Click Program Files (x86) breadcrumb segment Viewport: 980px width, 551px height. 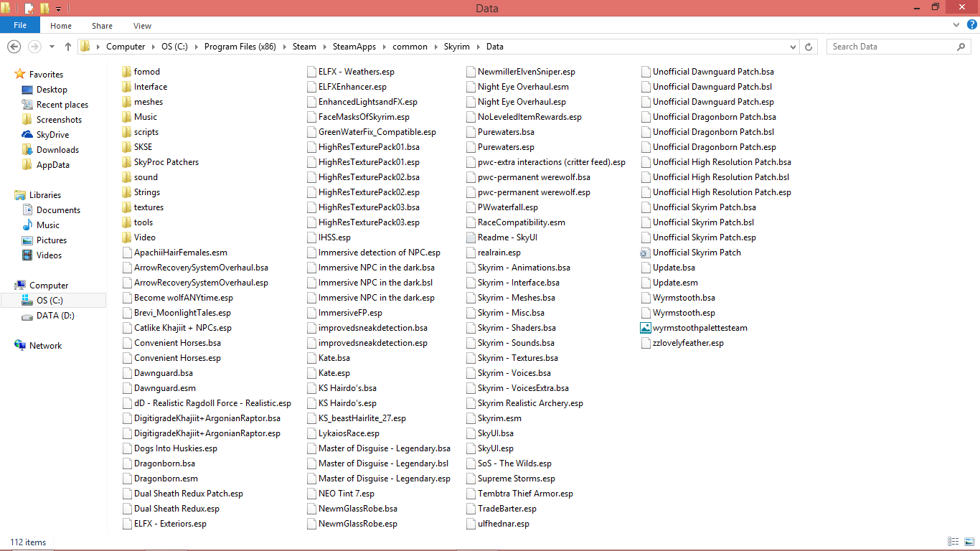[x=241, y=47]
